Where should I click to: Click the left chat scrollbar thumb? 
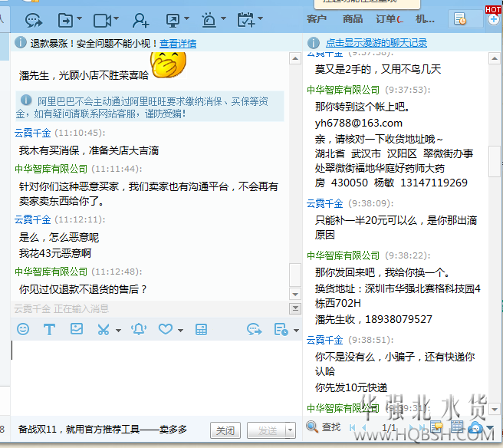[x=295, y=275]
